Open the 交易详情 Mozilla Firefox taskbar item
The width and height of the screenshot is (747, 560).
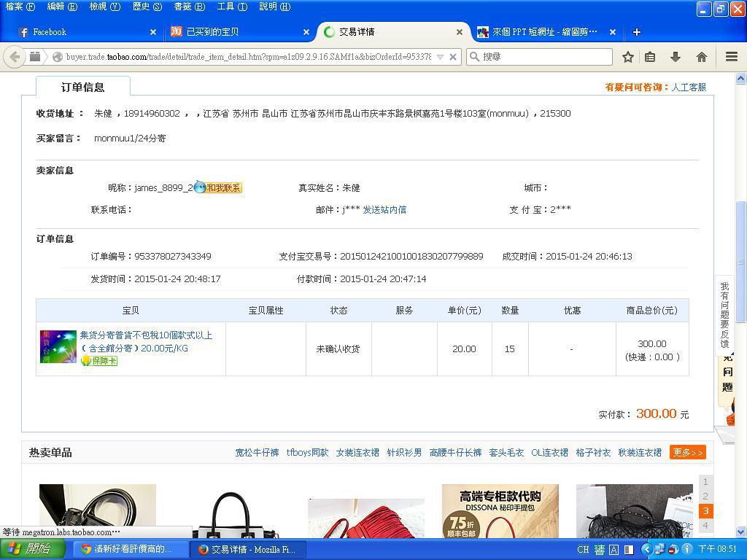pos(247,549)
